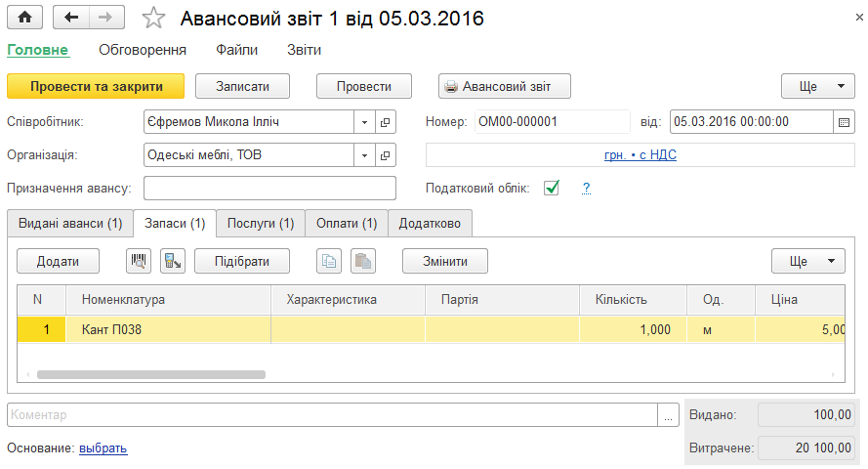Image resolution: width=868 pixels, height=469 pixels.
Task: Open the Організація field link icon
Action: [x=386, y=155]
